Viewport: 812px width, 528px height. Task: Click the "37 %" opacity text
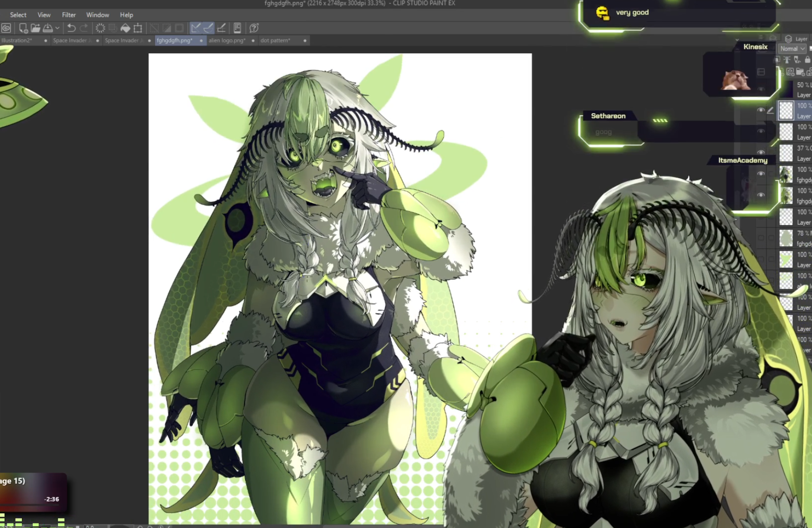pyautogui.click(x=803, y=148)
